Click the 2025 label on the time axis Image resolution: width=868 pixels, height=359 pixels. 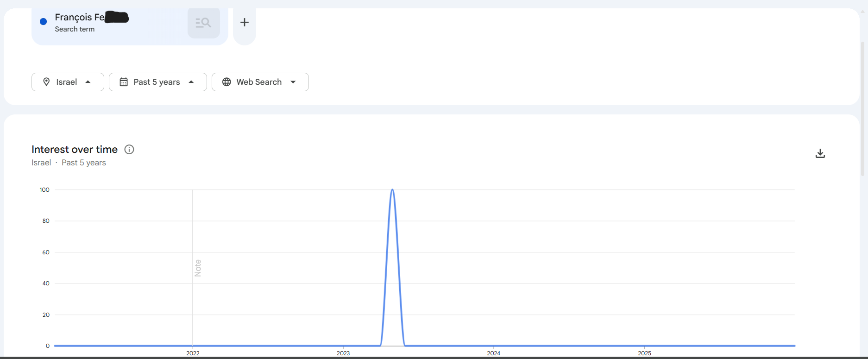pyautogui.click(x=644, y=353)
